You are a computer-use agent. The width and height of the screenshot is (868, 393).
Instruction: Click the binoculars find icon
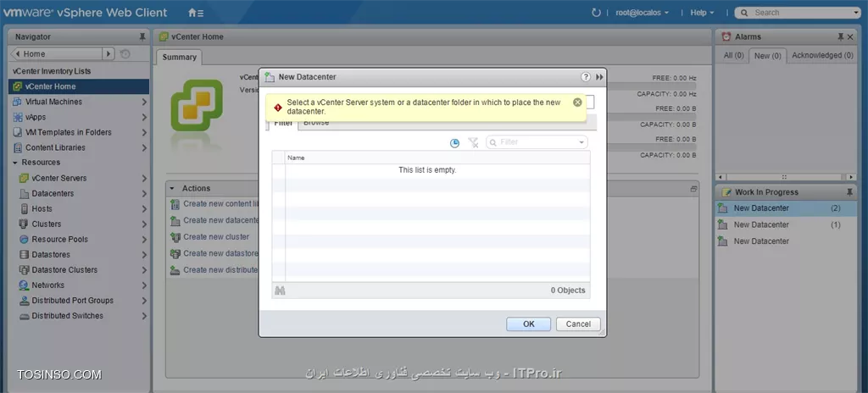280,290
